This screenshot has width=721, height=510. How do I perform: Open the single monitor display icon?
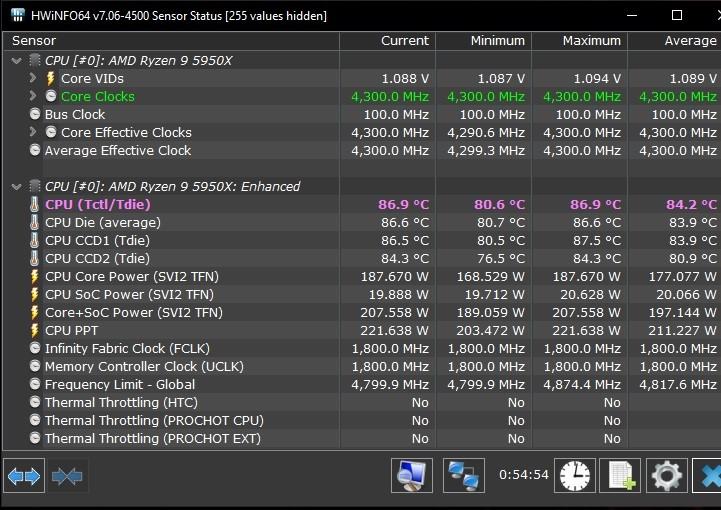point(412,476)
